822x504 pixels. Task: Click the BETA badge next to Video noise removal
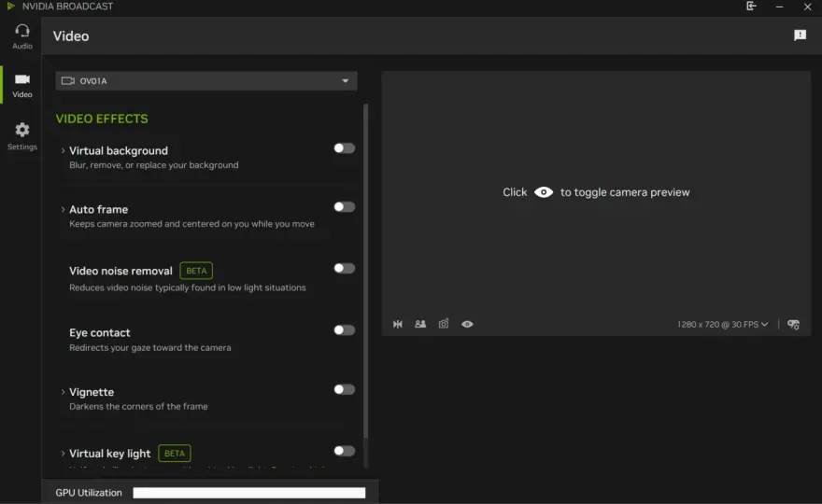click(x=196, y=271)
